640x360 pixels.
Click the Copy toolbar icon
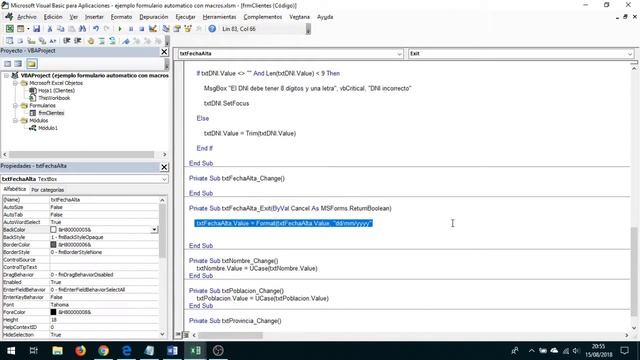pyautogui.click(x=60, y=29)
